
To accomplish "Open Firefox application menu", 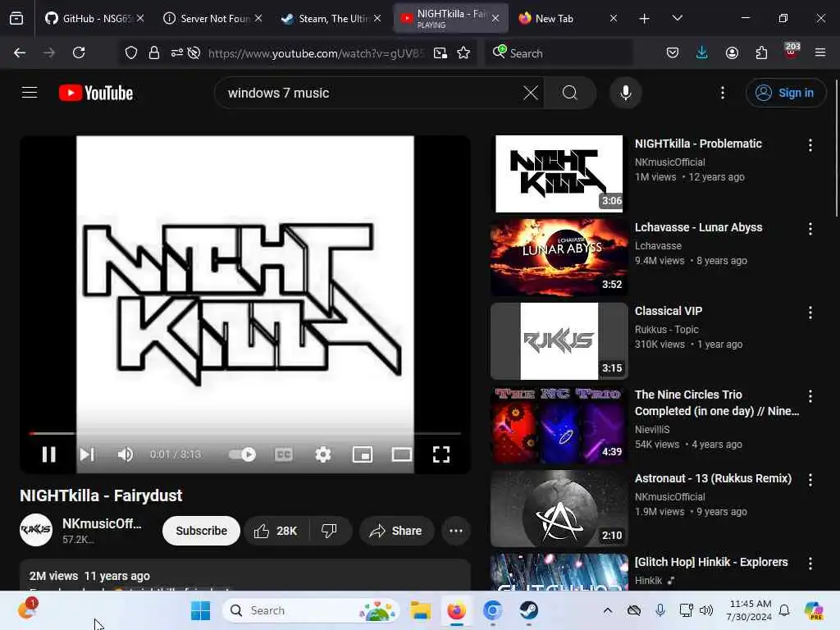I will 820,52.
